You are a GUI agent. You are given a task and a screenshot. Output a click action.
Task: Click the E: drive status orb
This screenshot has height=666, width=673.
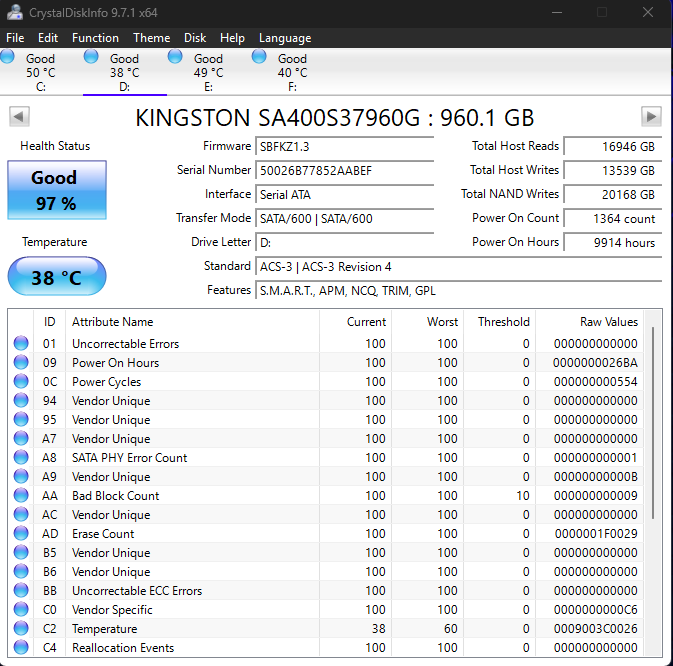(175, 56)
